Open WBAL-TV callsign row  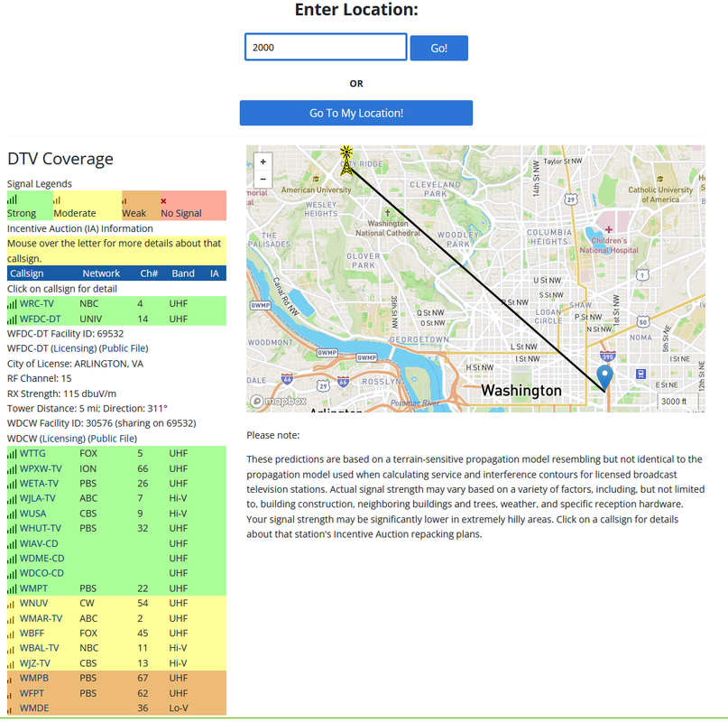(116, 648)
